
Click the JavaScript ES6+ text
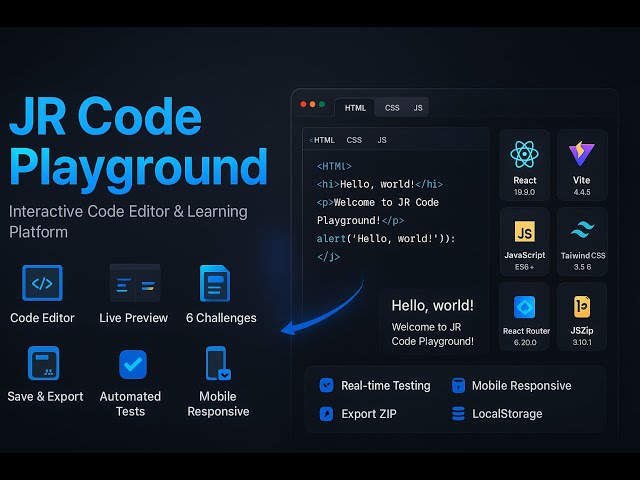pyautogui.click(x=524, y=267)
